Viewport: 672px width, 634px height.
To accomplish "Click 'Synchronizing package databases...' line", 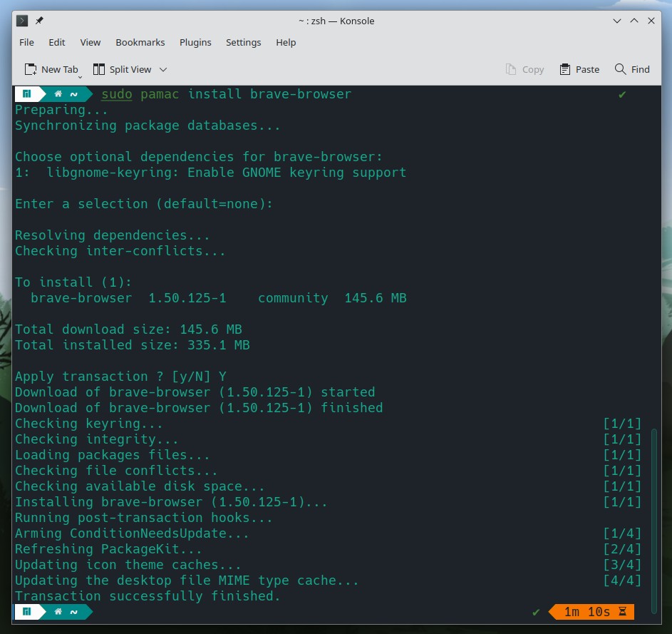I will [x=148, y=126].
